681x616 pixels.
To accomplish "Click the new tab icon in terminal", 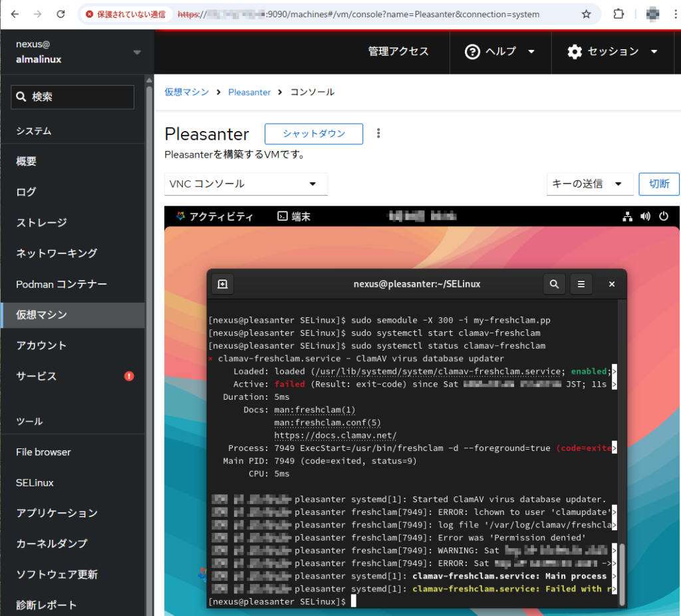I will (223, 284).
